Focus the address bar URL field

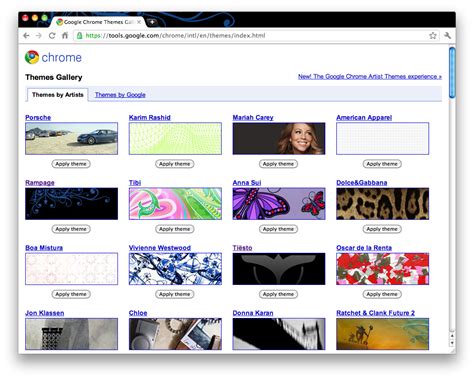[x=255, y=35]
